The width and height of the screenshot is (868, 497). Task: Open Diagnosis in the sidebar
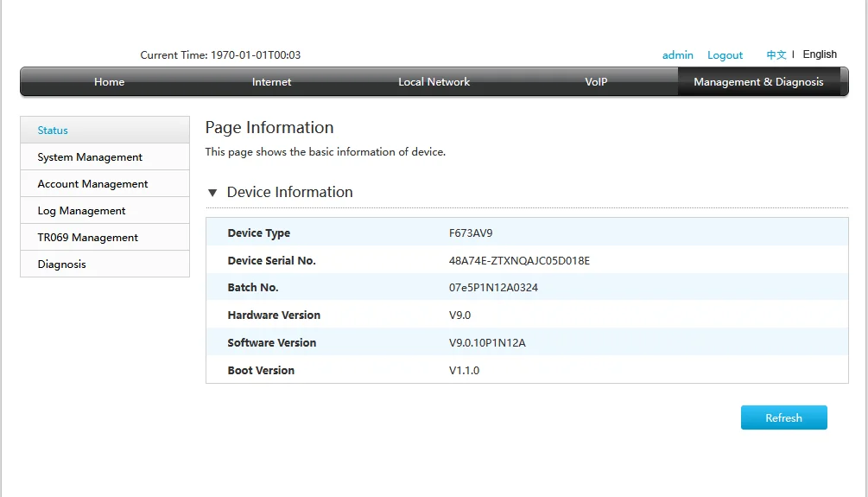tap(61, 264)
